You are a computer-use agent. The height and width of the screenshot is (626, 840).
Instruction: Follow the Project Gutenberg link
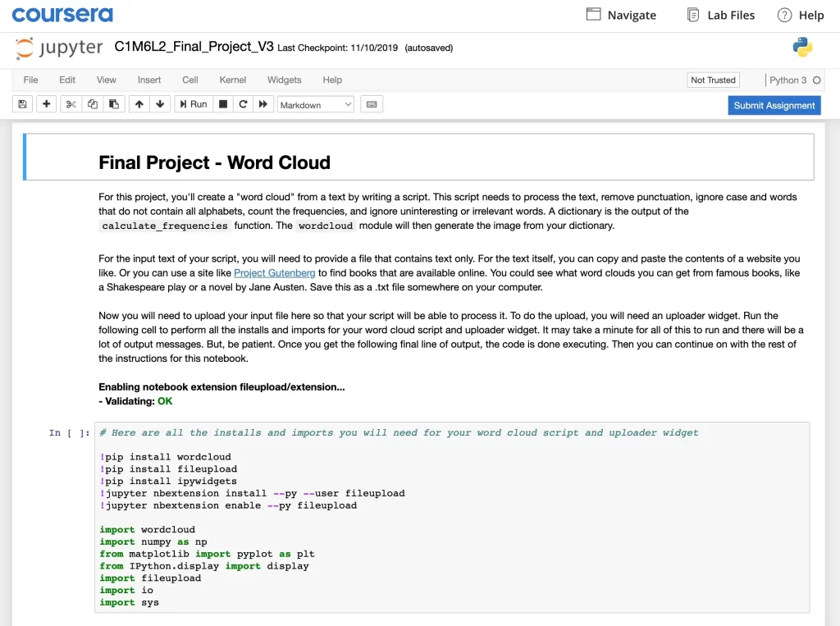pyautogui.click(x=274, y=272)
